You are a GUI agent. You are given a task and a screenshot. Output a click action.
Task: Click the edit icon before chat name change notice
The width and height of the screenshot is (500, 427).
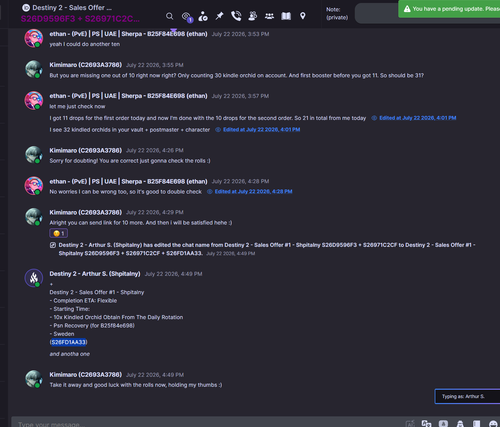pos(53,245)
